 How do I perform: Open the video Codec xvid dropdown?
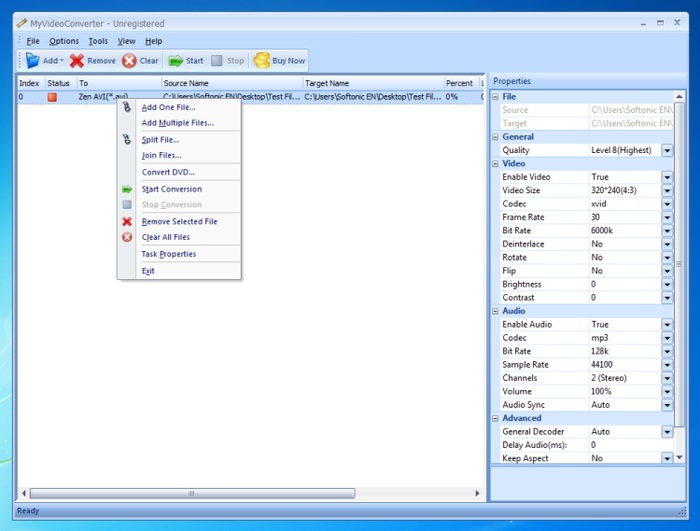[667, 204]
